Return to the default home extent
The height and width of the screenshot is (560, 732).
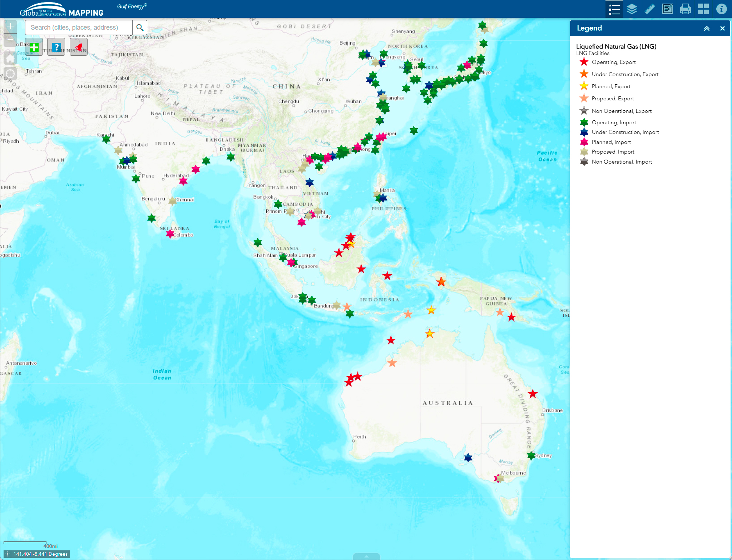pos(10,58)
